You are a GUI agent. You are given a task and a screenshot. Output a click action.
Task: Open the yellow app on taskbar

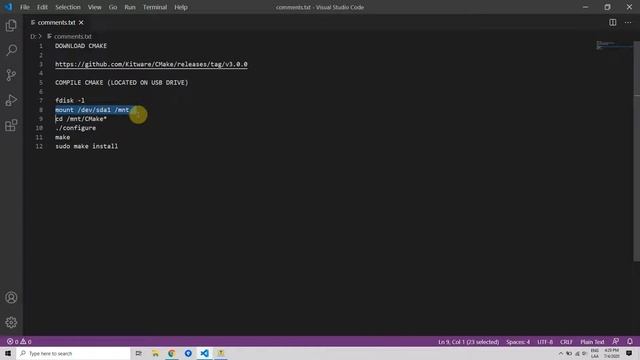(x=220, y=353)
